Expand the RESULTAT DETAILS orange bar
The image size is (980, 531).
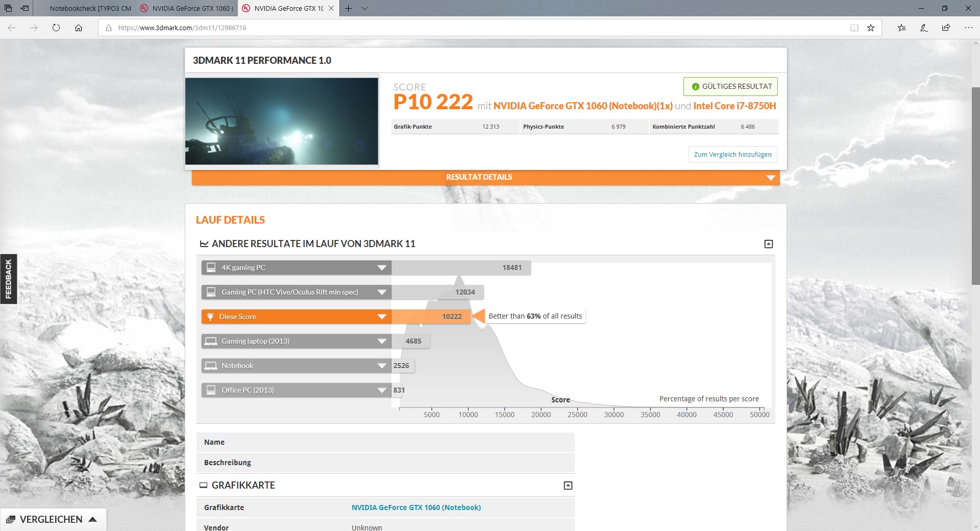click(485, 177)
